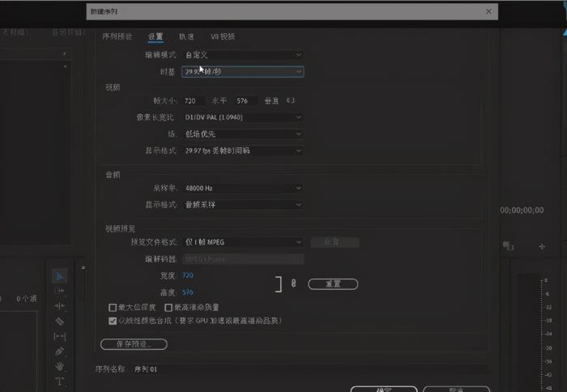Viewport: 567px width, 392px height.
Task: Enable the 最高渲染质量 checkbox
Action: pyautogui.click(x=168, y=308)
